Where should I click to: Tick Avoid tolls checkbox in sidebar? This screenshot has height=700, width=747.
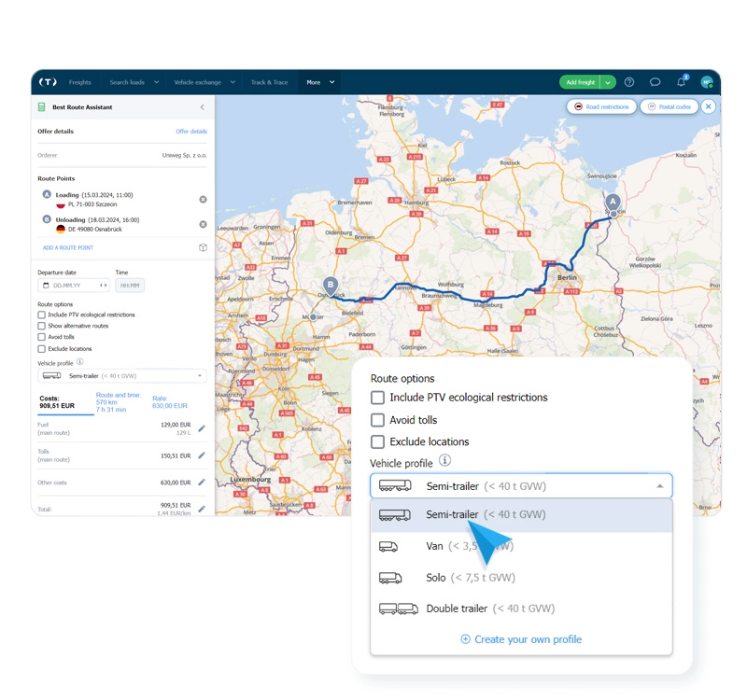[41, 337]
